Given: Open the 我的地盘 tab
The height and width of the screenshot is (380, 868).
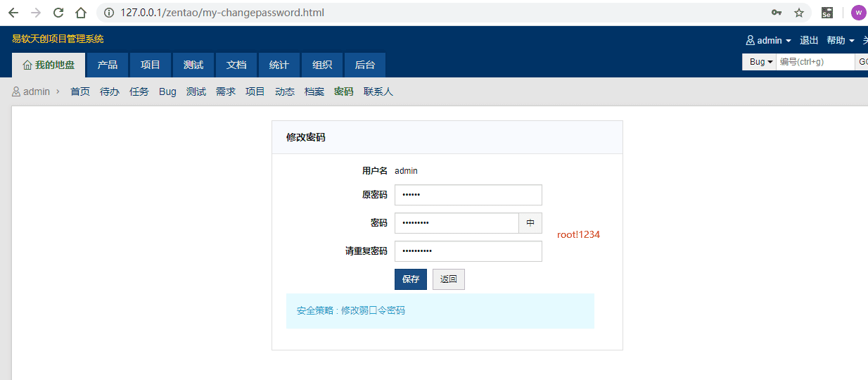Looking at the screenshot, I should (49, 65).
